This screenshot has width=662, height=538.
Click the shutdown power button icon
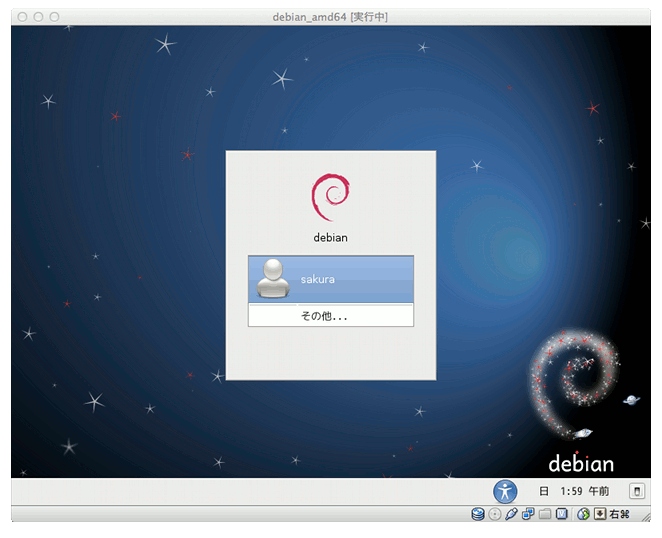(x=636, y=491)
